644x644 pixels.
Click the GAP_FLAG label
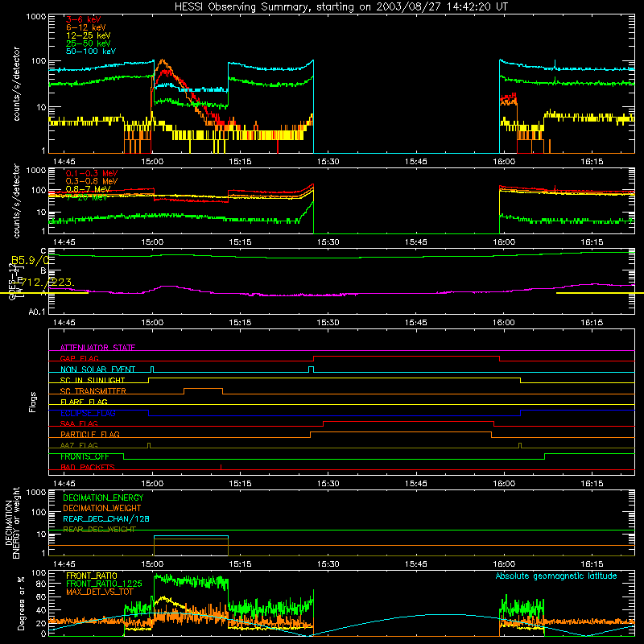click(79, 358)
